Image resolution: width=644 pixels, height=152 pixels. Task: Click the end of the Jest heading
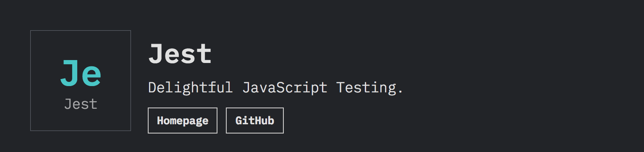(204, 54)
